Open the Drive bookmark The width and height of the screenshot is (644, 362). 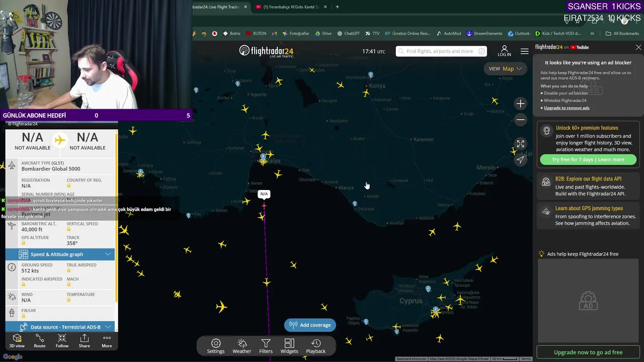click(x=324, y=34)
